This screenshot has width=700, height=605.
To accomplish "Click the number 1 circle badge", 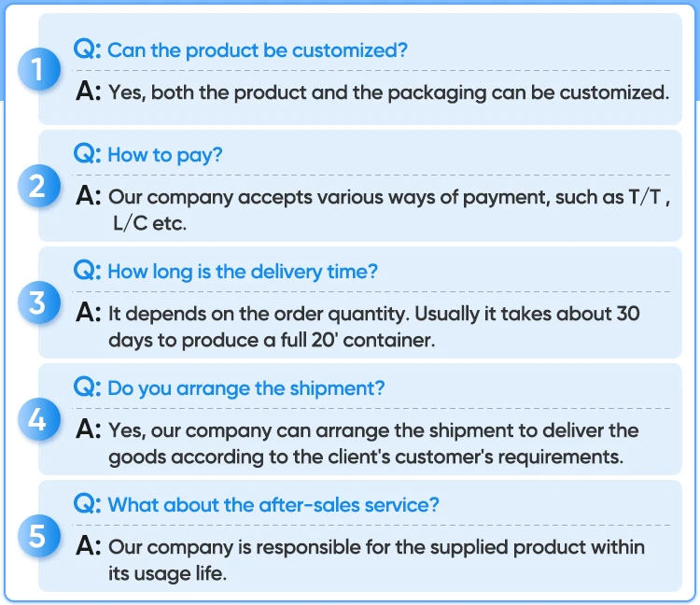I will pos(38,70).
